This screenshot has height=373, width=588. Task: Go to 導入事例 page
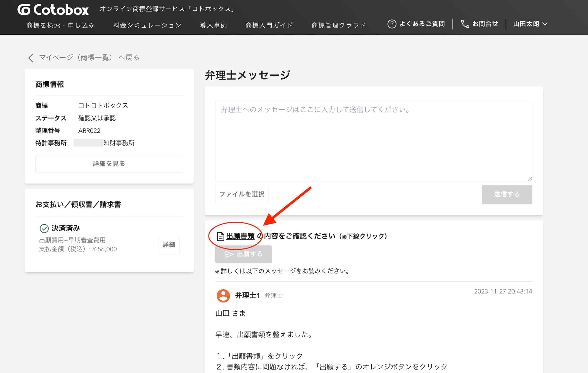click(213, 25)
